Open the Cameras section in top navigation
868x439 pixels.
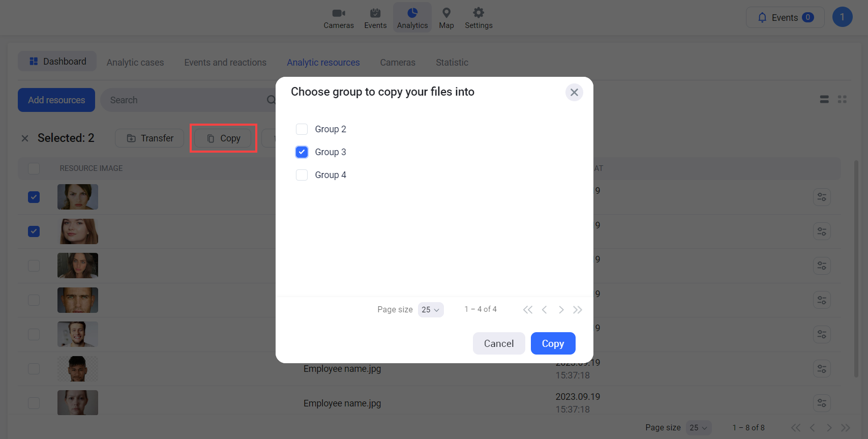coord(339,18)
